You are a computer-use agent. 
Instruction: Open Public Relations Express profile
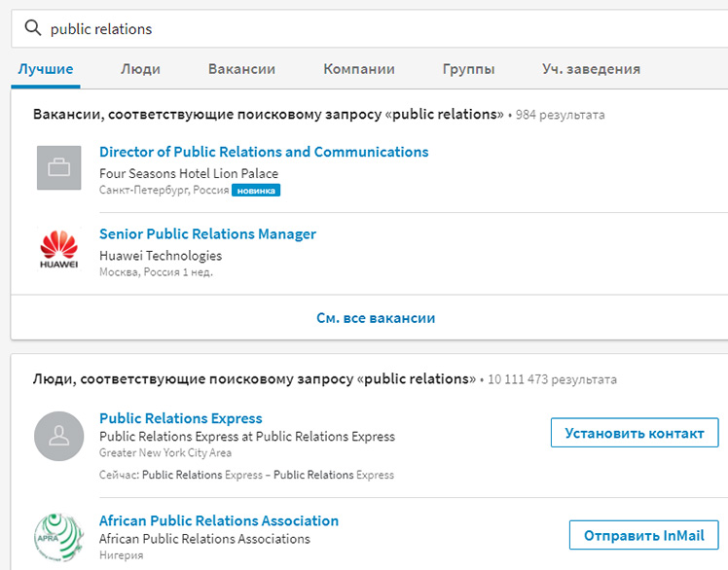pos(181,418)
